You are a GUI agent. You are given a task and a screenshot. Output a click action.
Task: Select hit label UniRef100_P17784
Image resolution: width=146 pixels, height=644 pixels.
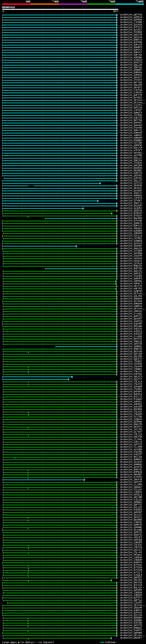click(131, 417)
